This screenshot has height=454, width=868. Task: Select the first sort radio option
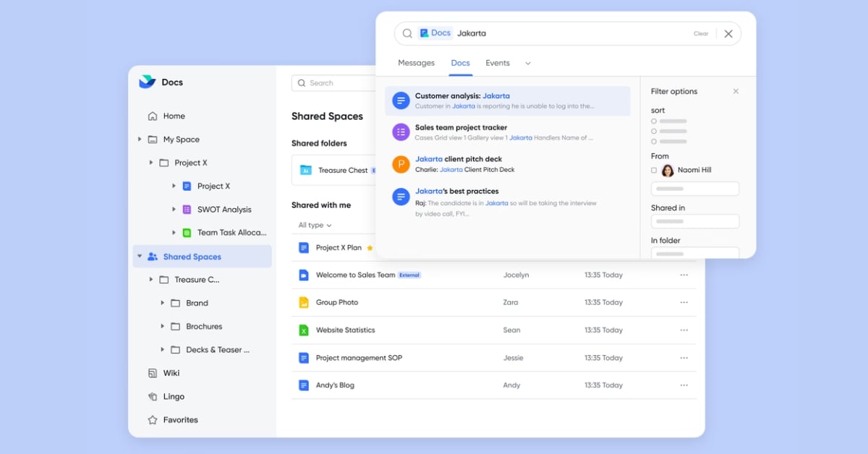point(654,121)
